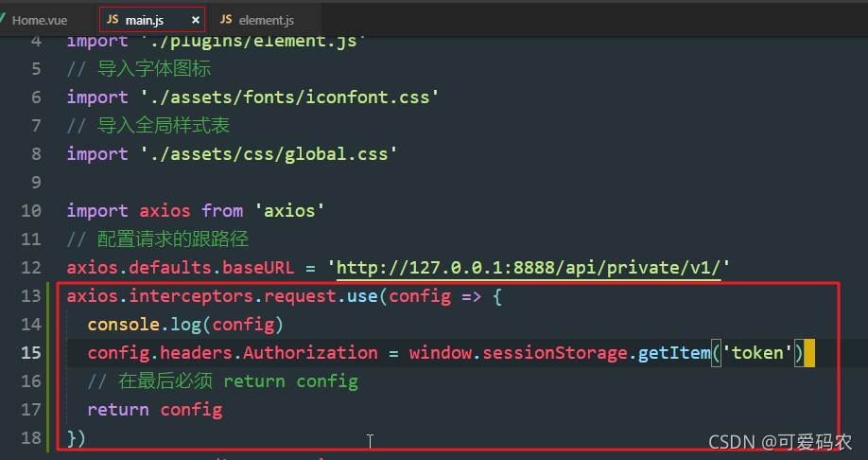The image size is (868, 460).
Task: Click the closing '})' on line 18
Action: [77, 438]
